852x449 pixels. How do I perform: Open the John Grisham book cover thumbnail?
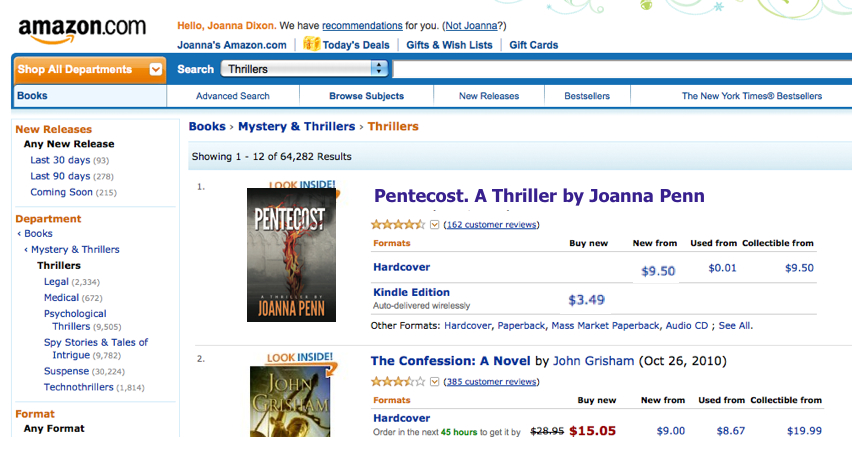coord(290,401)
